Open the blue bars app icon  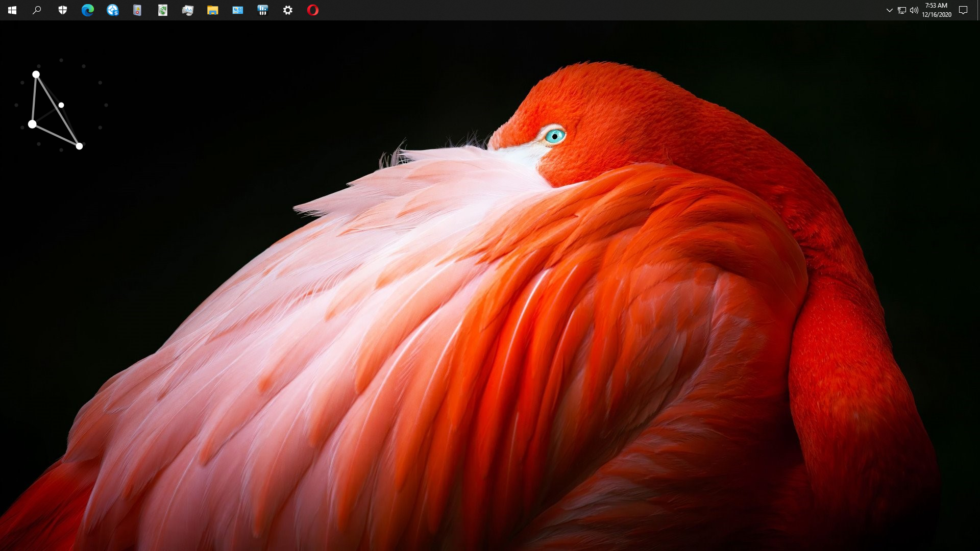(x=263, y=10)
